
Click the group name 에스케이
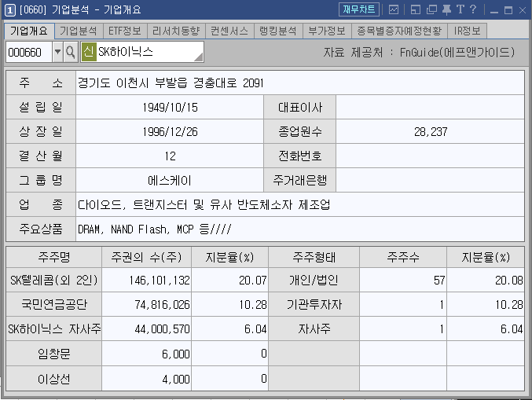pos(170,180)
